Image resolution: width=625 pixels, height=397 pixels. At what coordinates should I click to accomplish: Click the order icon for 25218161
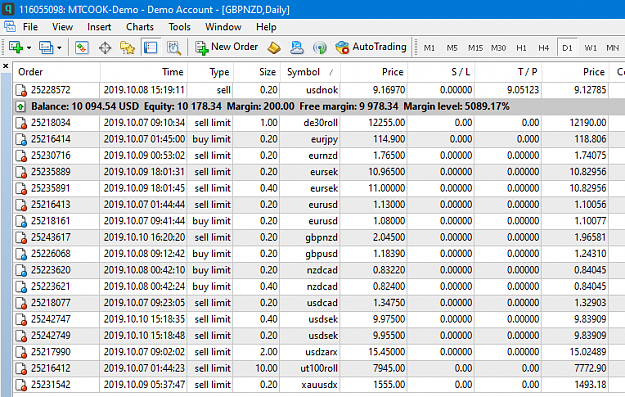21,221
